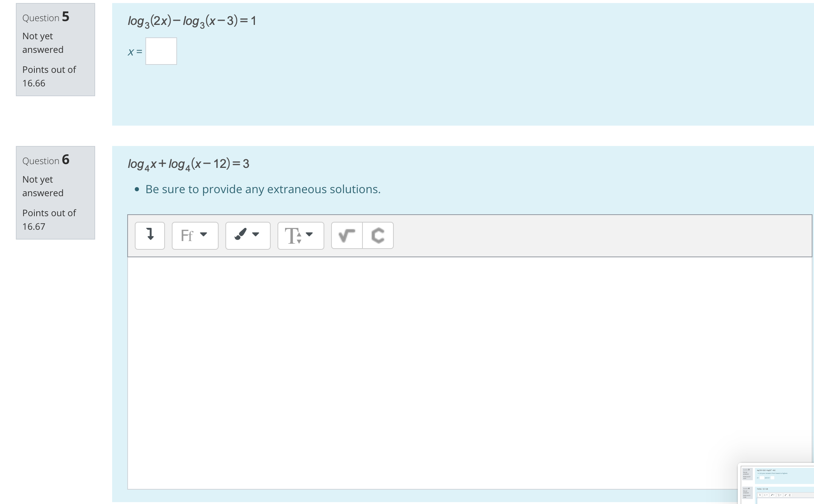Click the down-arrow icon in the preview's editor toolbar

760,495
